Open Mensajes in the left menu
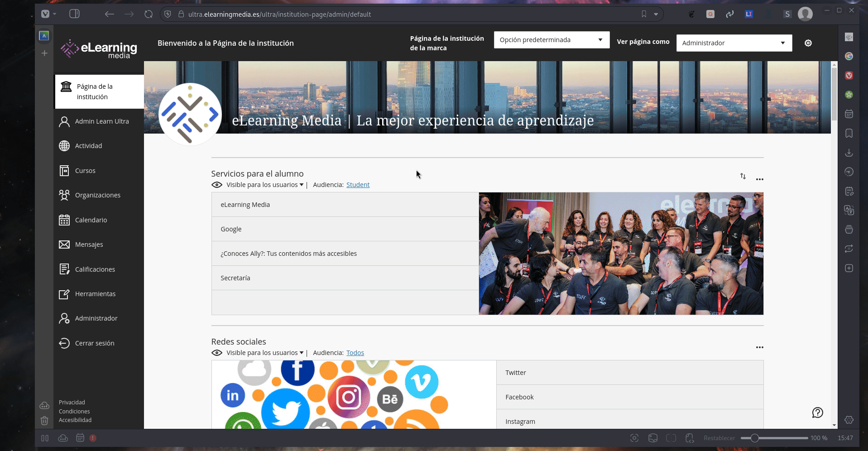This screenshot has height=451, width=868. tap(99, 245)
